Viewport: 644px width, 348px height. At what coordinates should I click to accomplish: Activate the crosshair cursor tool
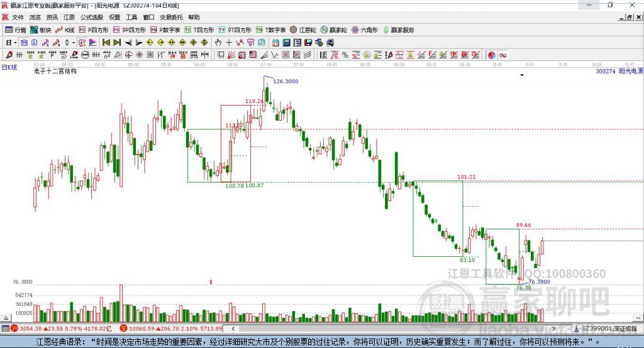pos(229,42)
